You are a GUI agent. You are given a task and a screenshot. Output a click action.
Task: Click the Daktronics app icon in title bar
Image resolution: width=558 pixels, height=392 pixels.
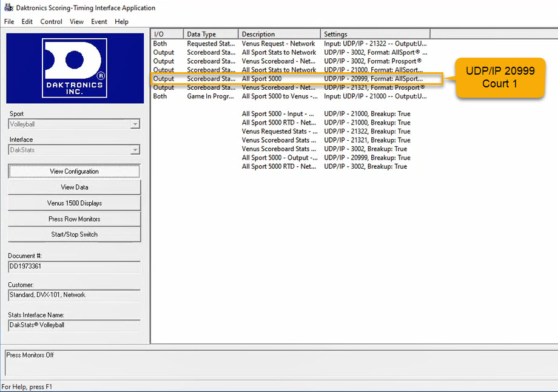point(8,8)
